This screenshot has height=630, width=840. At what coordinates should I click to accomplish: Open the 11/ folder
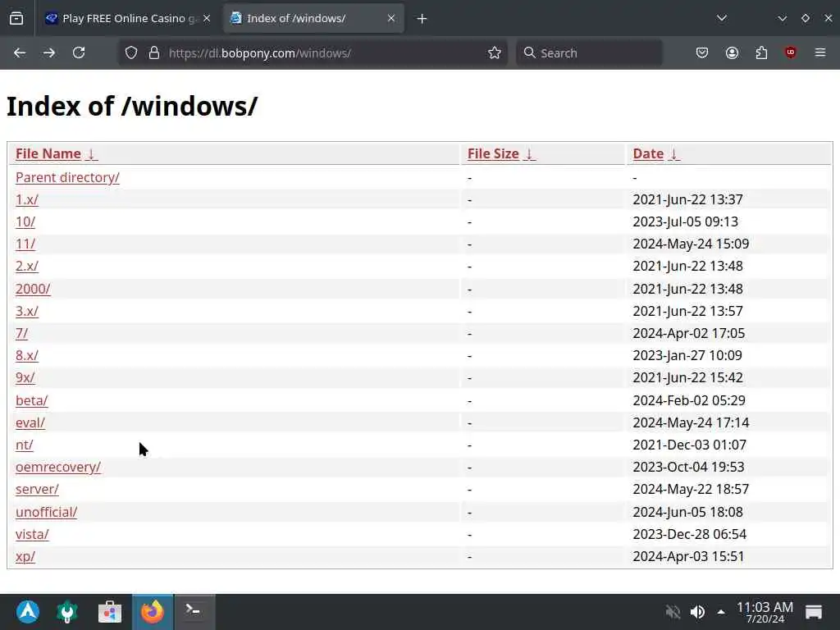(x=25, y=244)
